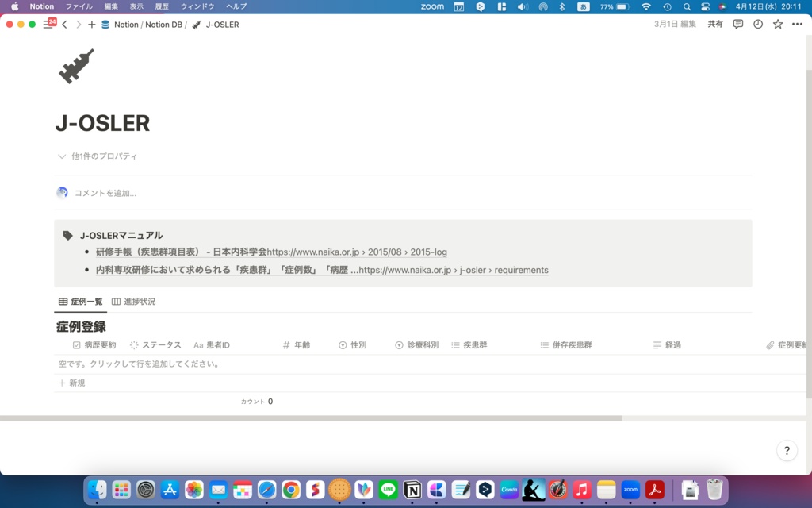Open the ファイル menu
This screenshot has width=812, height=508.
tap(79, 6)
